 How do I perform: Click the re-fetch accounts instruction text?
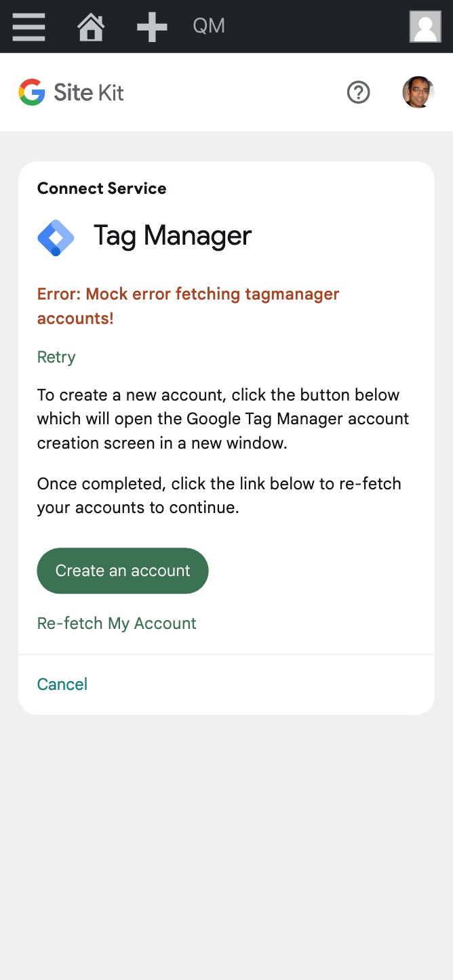(x=218, y=495)
